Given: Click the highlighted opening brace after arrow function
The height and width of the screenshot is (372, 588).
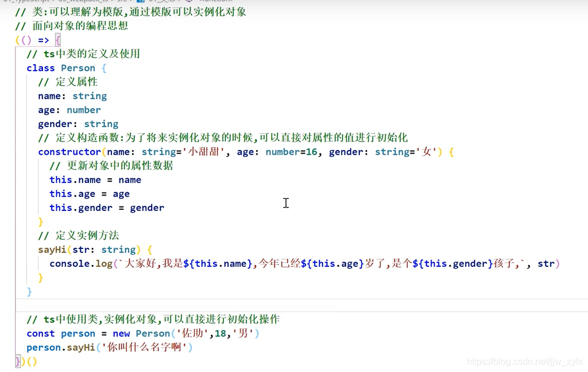Looking at the screenshot, I should coord(57,40).
